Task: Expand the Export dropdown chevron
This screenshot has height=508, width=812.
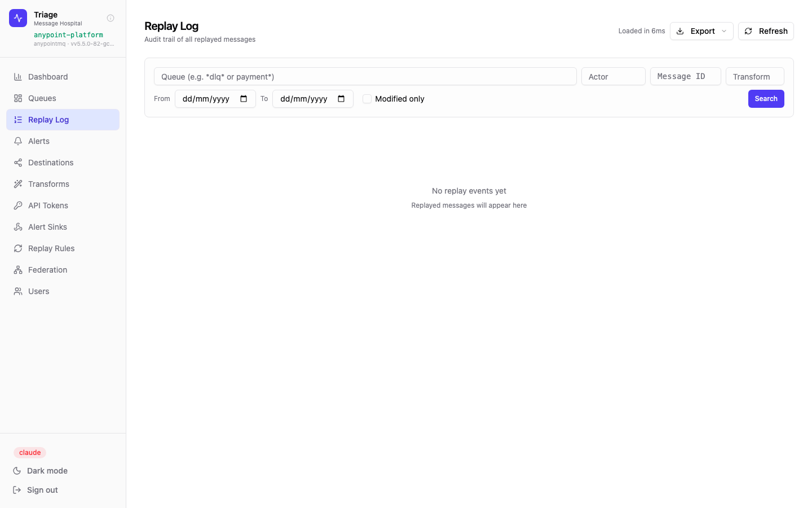Action: click(x=724, y=31)
